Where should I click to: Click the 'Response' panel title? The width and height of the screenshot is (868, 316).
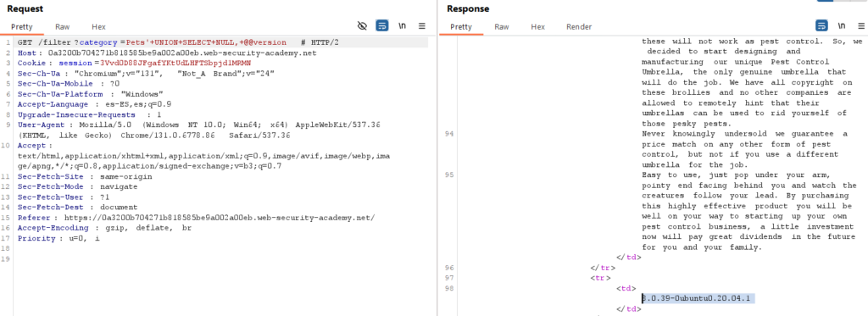pyautogui.click(x=468, y=8)
